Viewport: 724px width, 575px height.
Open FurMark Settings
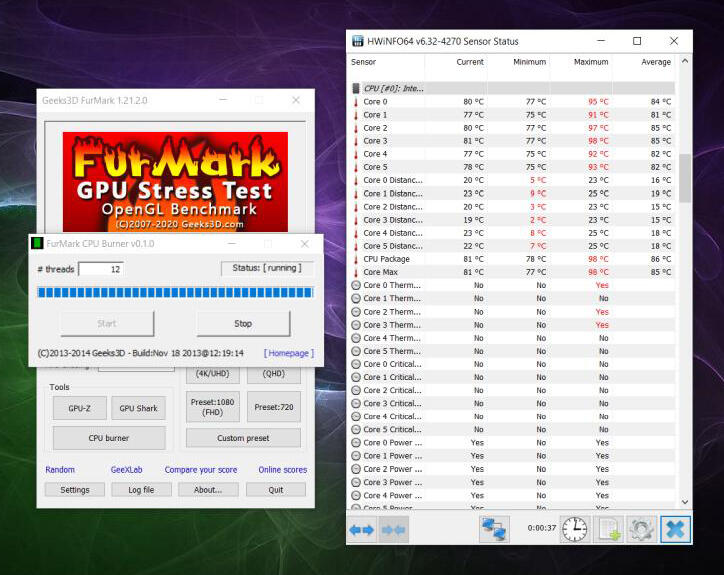pos(75,490)
